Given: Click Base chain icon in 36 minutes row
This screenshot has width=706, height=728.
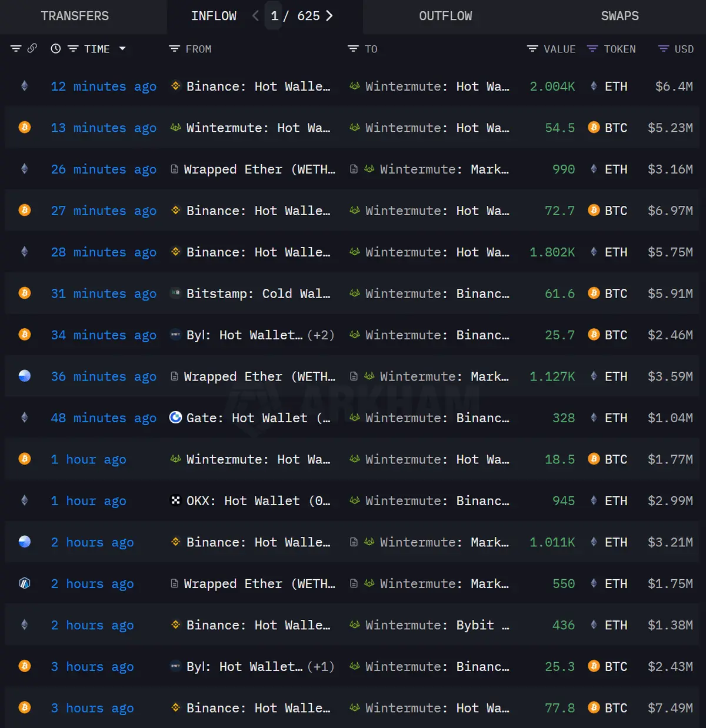Looking at the screenshot, I should [25, 376].
